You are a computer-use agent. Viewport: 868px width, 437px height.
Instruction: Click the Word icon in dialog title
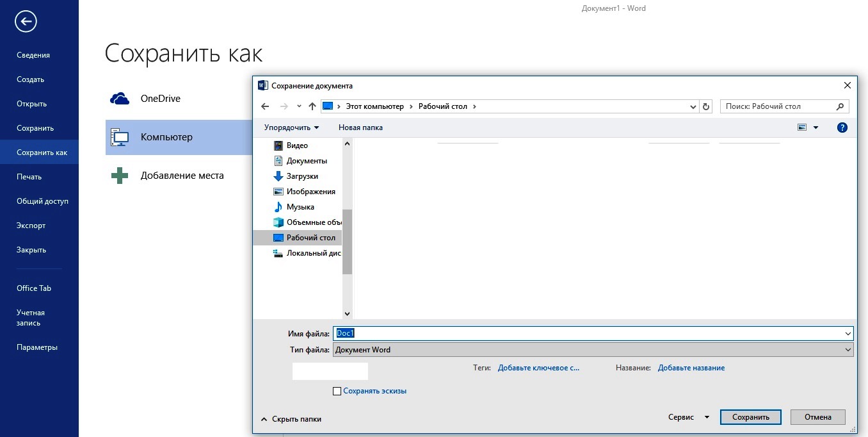(x=262, y=85)
